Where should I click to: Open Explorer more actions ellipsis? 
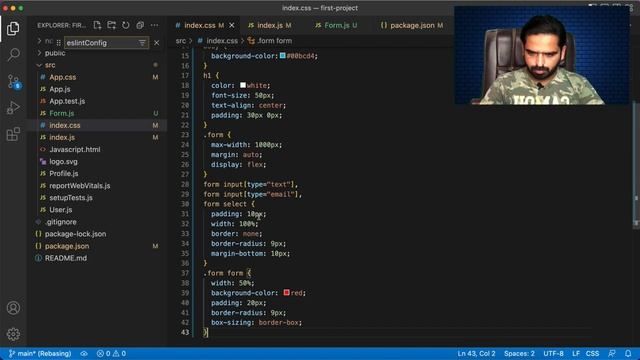pyautogui.click(x=154, y=25)
